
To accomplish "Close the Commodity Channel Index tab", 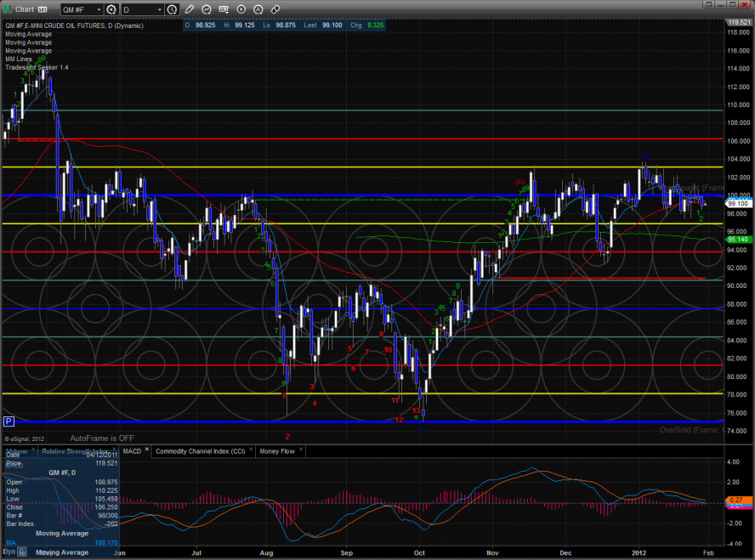I will [251, 450].
